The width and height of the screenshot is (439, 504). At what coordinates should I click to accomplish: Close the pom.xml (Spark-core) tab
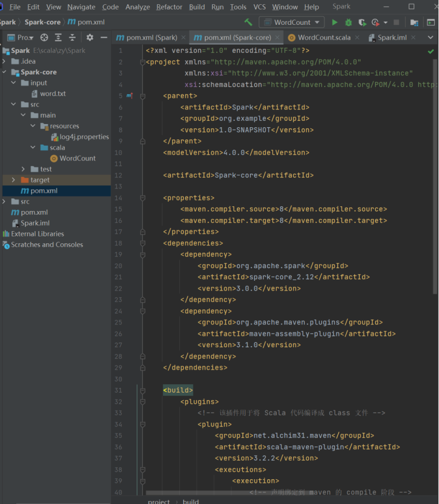pos(277,37)
